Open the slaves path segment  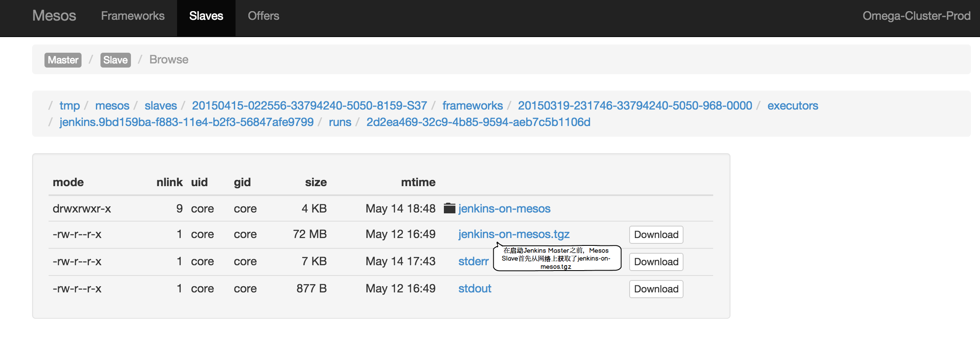[x=161, y=106]
